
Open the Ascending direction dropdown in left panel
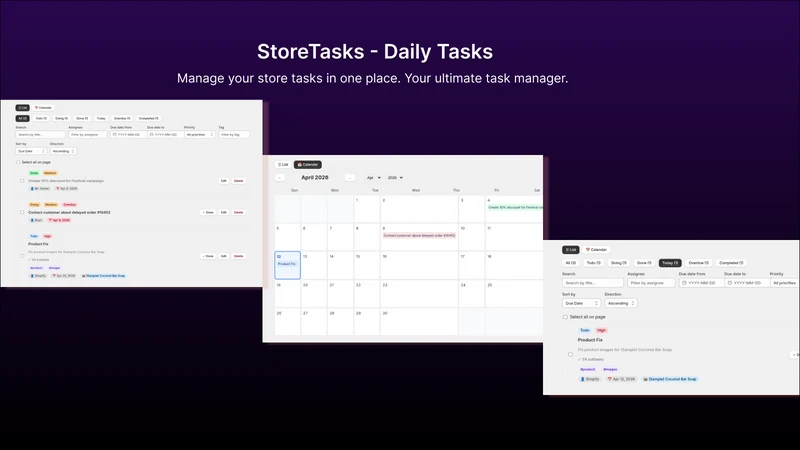63,151
